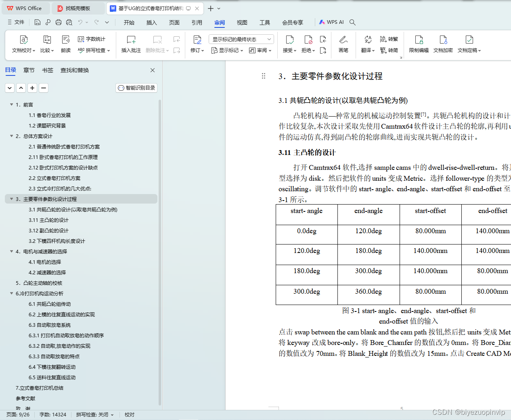Collapse the 2. 总体方案设计 section
Screen dimensions: 511x420
pyautogui.click(x=11, y=136)
